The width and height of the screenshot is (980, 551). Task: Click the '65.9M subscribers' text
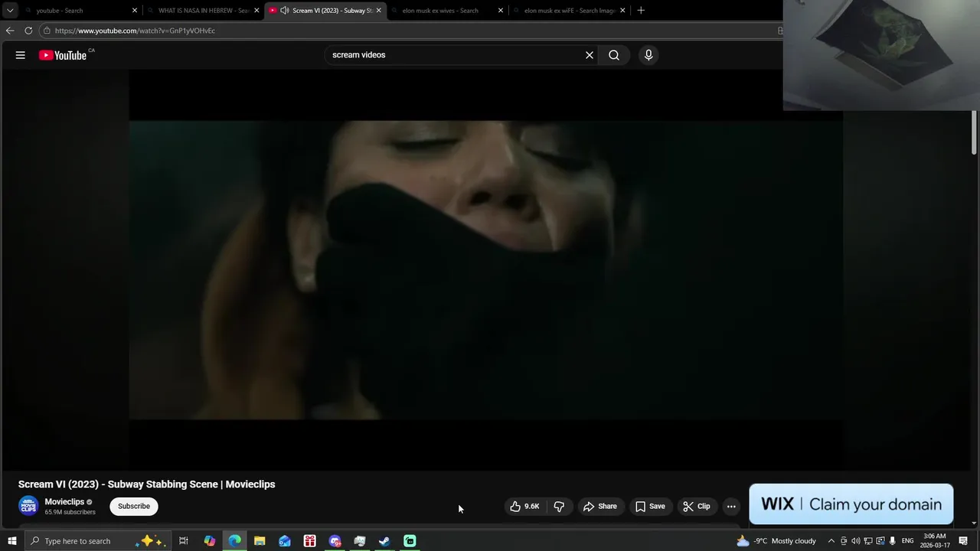pos(70,512)
